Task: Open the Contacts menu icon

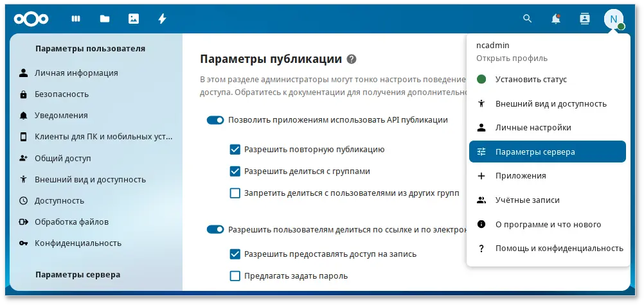Action: pyautogui.click(x=584, y=19)
